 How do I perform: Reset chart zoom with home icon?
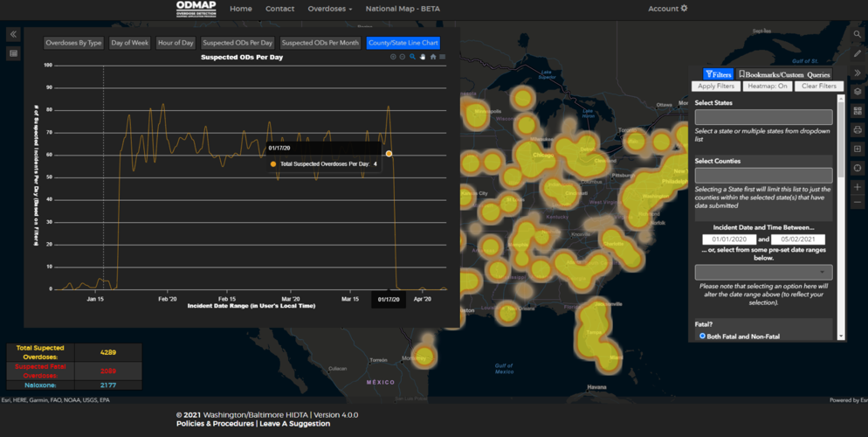tap(433, 57)
